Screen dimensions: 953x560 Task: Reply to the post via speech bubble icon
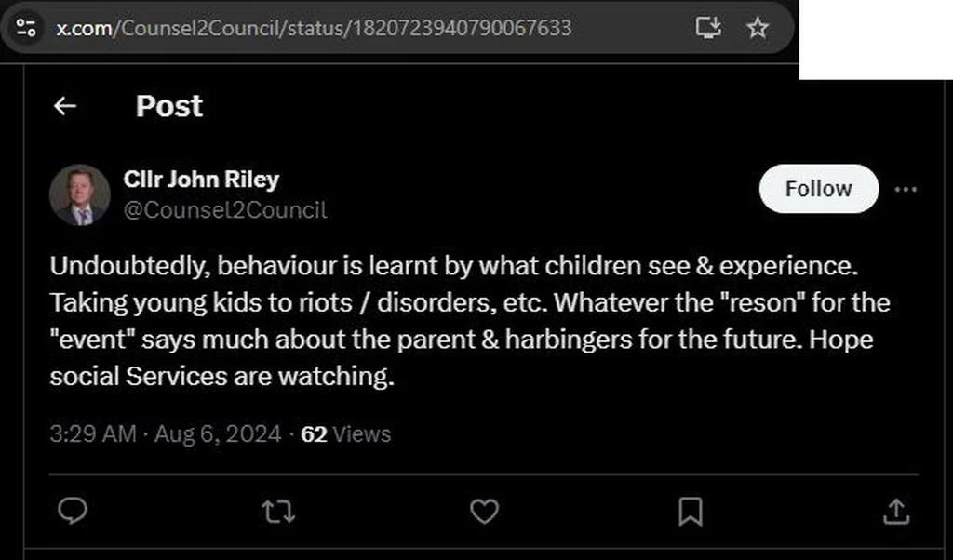(73, 511)
